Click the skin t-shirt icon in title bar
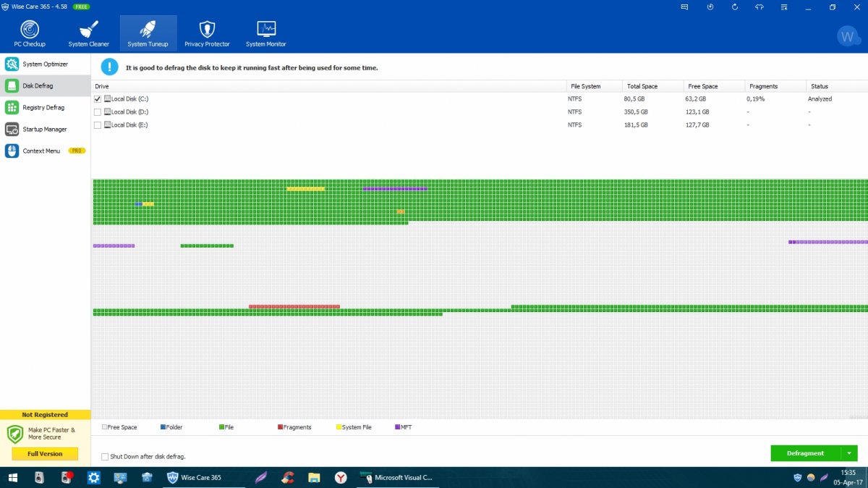The height and width of the screenshot is (488, 868). [759, 7]
